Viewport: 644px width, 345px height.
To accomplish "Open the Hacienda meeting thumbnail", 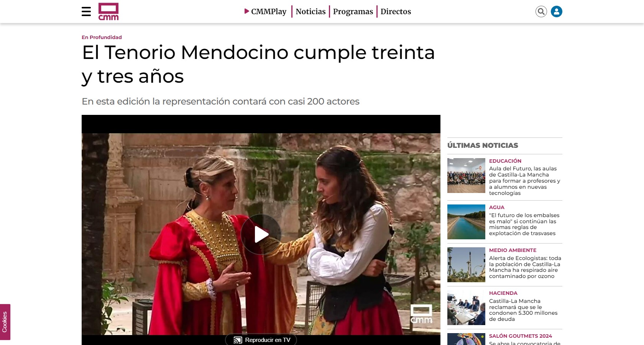I will (x=466, y=307).
